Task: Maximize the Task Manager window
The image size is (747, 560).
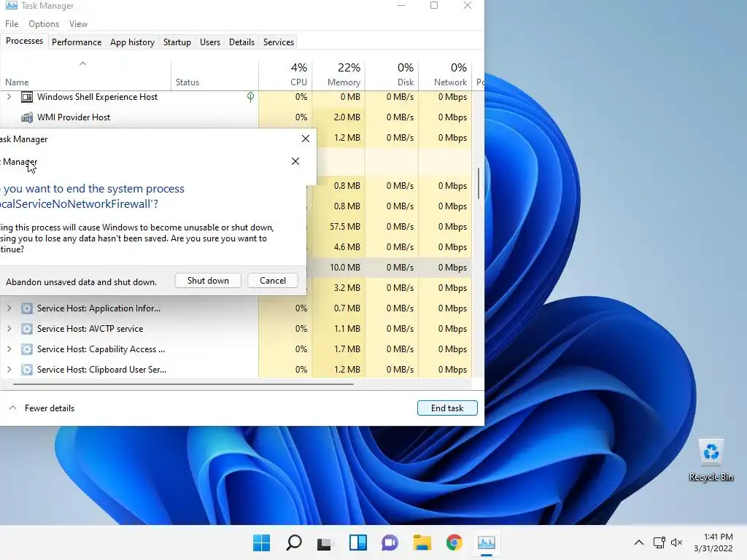Action: coord(434,5)
